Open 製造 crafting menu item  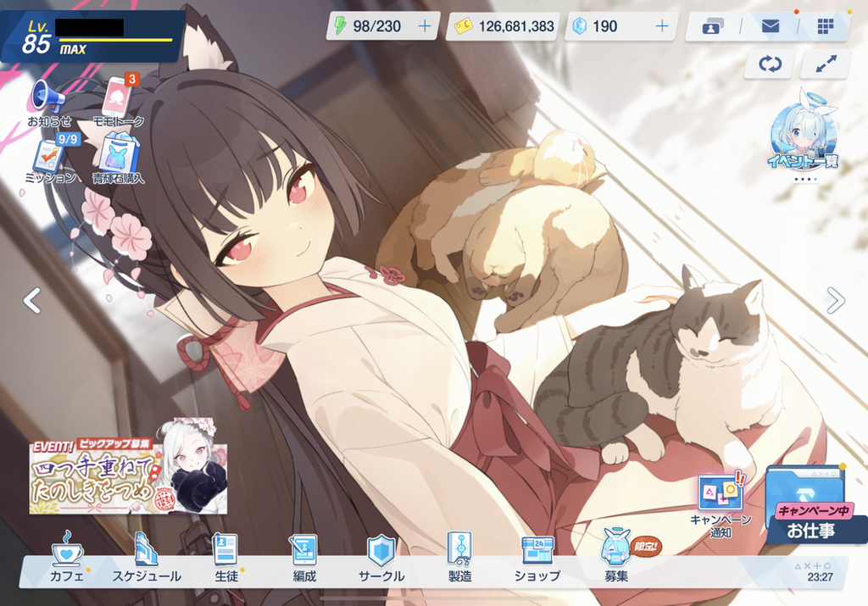tap(460, 558)
